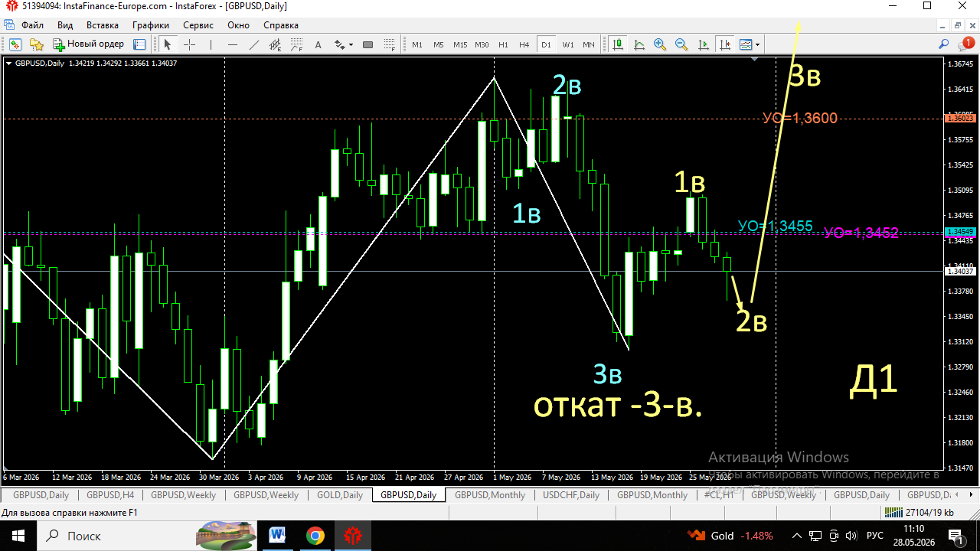Open the Файл menu
This screenshot has height=551, width=980.
click(x=33, y=25)
